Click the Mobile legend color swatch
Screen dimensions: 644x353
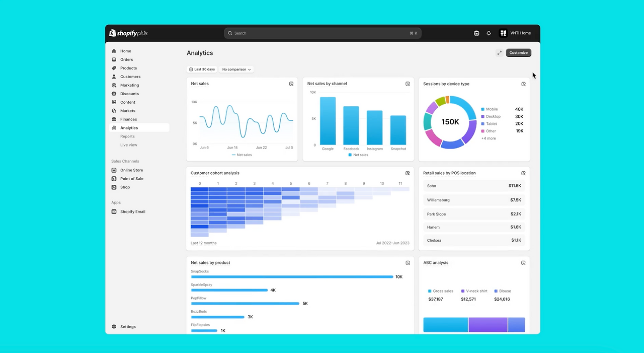click(483, 109)
